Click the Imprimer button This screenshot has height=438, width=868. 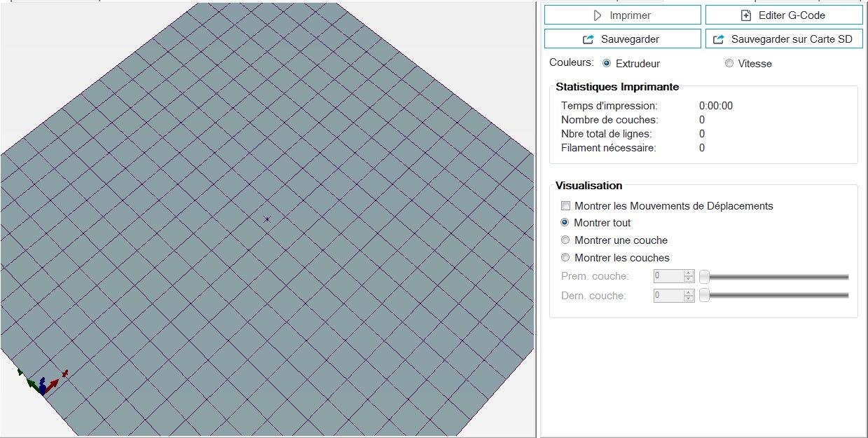tap(622, 15)
